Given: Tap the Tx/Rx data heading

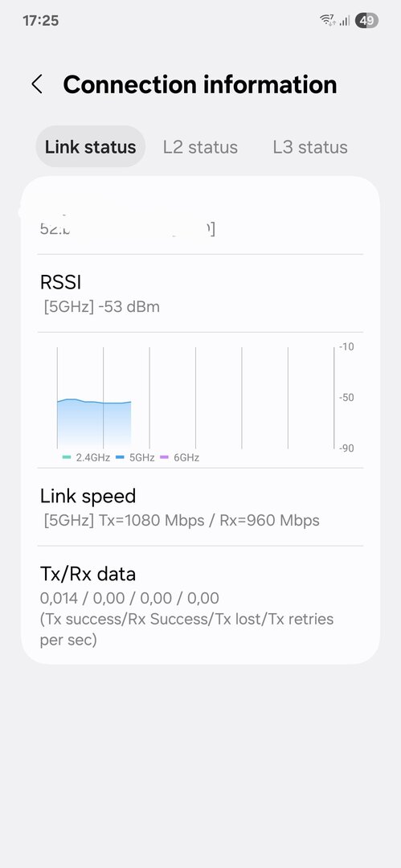Looking at the screenshot, I should (x=88, y=574).
